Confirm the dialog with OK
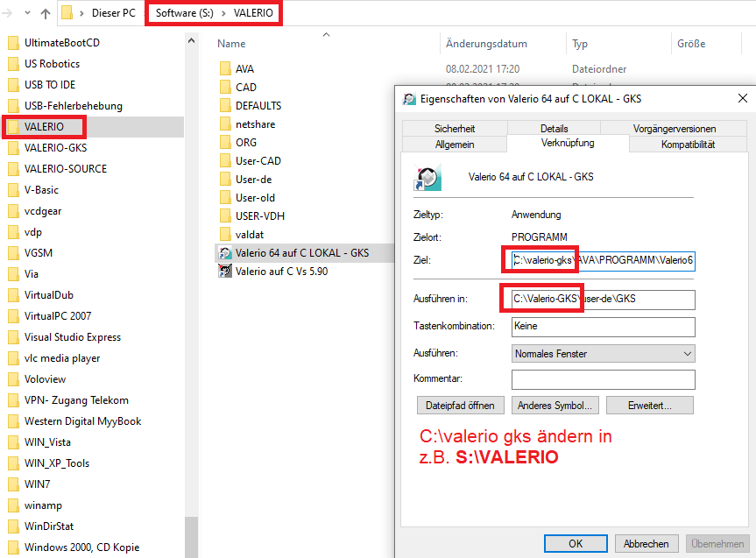Screen dimensions: 756x558 576,543
